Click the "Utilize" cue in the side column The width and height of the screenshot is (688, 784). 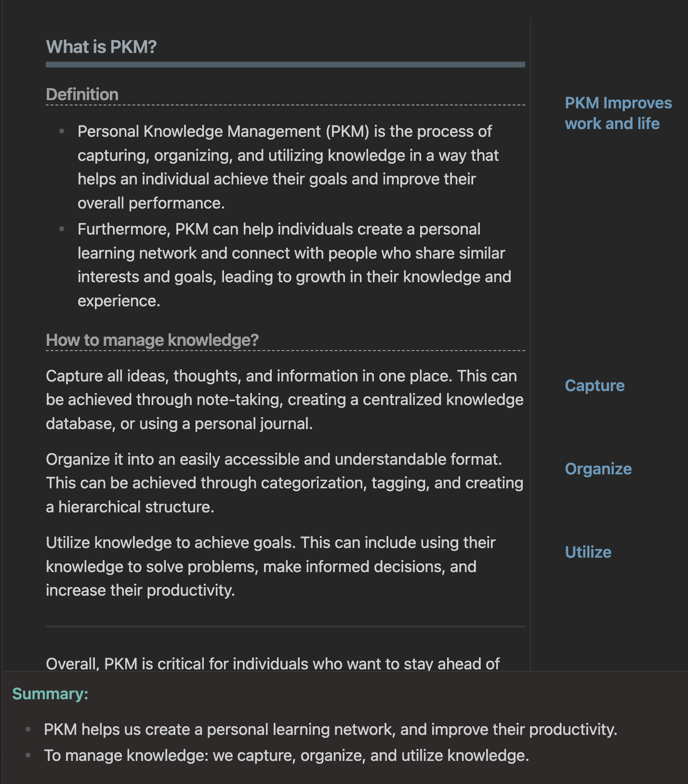coord(588,552)
